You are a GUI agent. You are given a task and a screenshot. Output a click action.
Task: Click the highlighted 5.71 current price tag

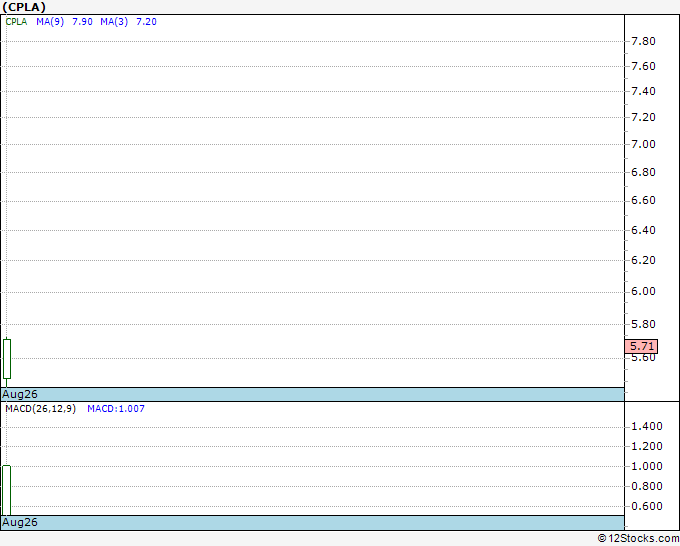pyautogui.click(x=641, y=347)
